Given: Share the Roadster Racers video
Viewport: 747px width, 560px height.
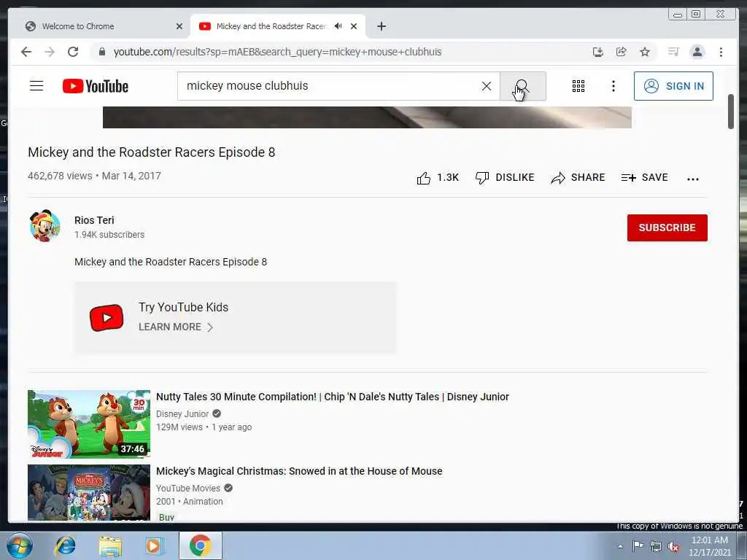Looking at the screenshot, I should coord(578,178).
